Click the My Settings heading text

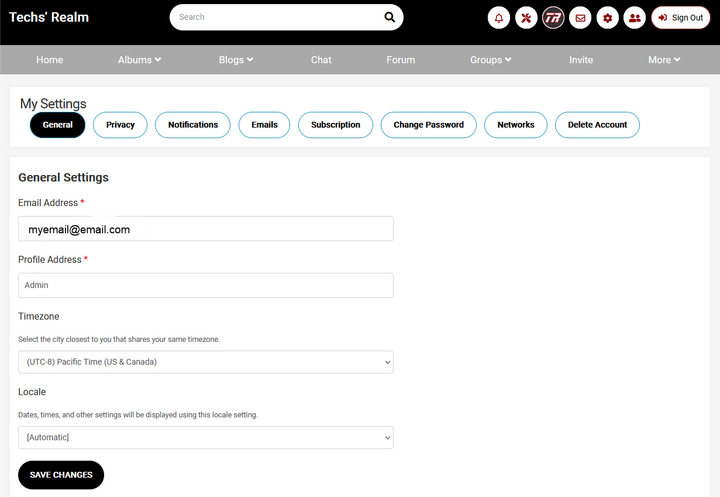[53, 104]
